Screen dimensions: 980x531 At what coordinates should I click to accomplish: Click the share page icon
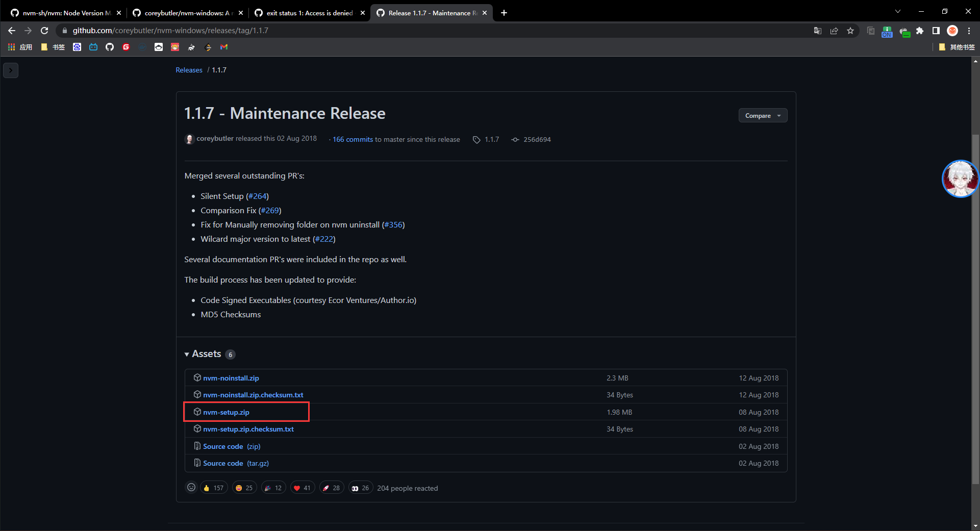[x=834, y=31]
